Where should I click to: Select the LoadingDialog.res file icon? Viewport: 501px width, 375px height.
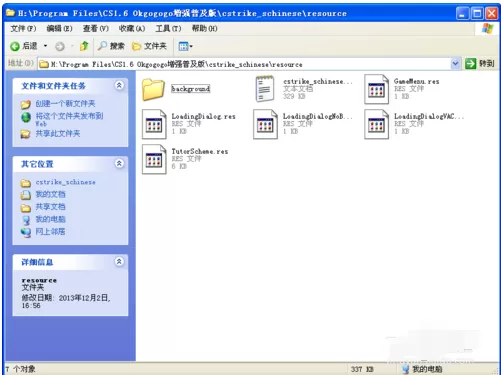pyautogui.click(x=154, y=124)
